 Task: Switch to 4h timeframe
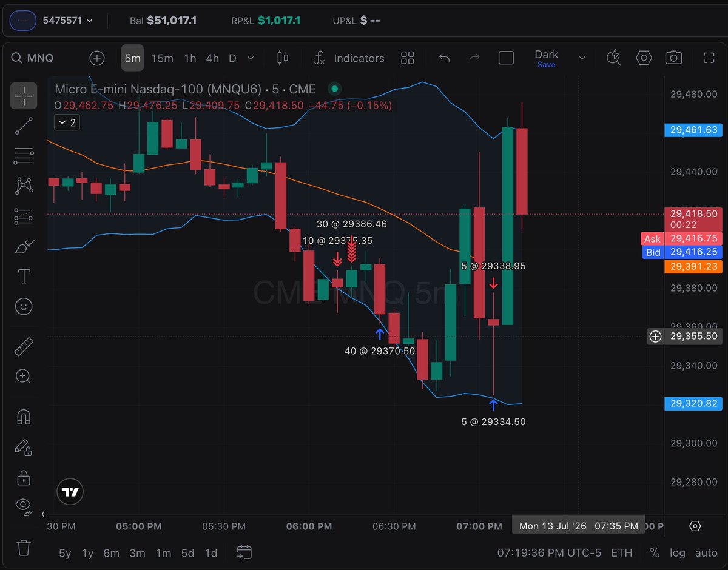[212, 58]
